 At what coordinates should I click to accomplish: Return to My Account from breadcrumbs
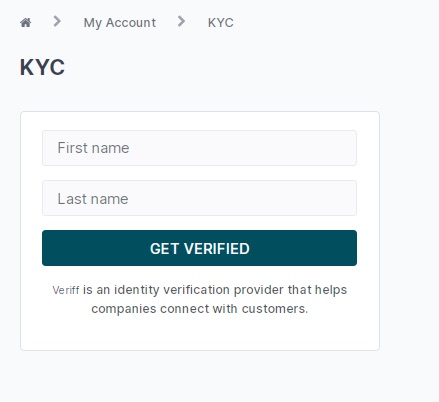(120, 23)
